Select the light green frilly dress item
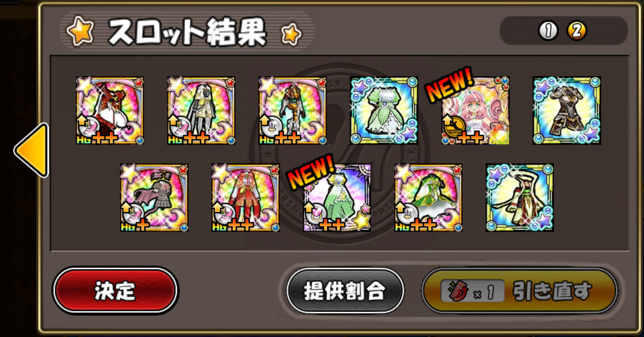 coord(384,111)
